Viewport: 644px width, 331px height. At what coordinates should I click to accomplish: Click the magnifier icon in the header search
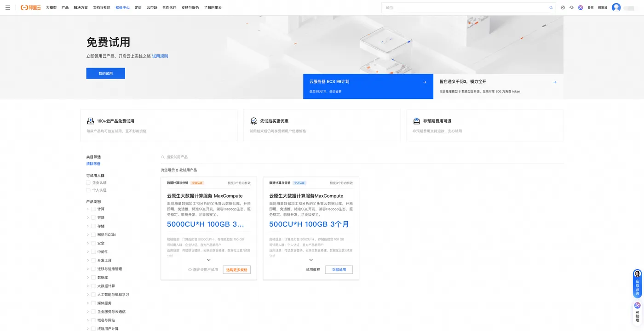[551, 8]
